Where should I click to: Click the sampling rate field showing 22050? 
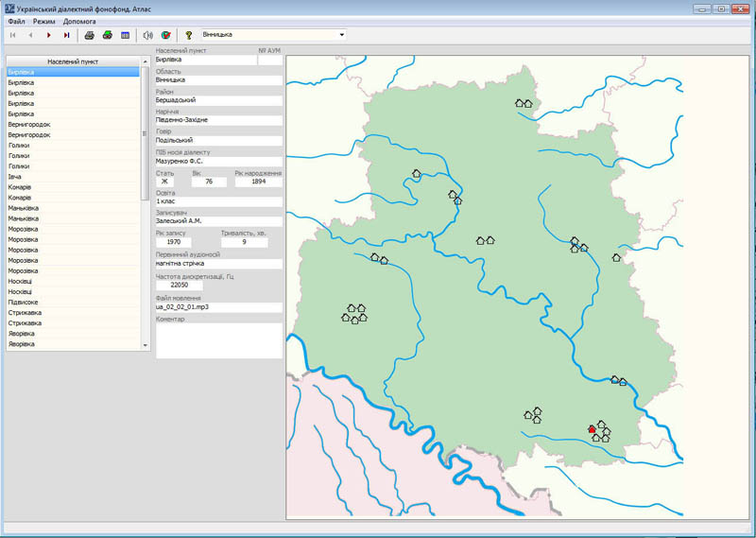(180, 286)
